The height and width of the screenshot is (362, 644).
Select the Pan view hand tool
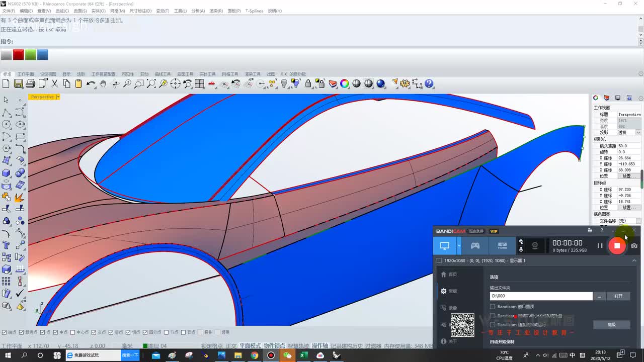tap(103, 84)
